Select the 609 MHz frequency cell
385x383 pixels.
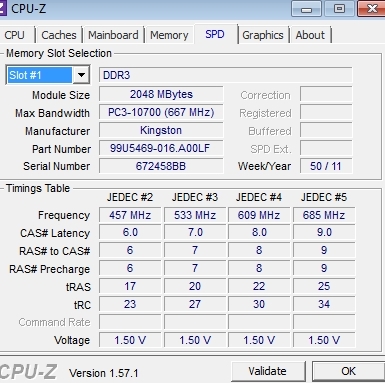[259, 215]
